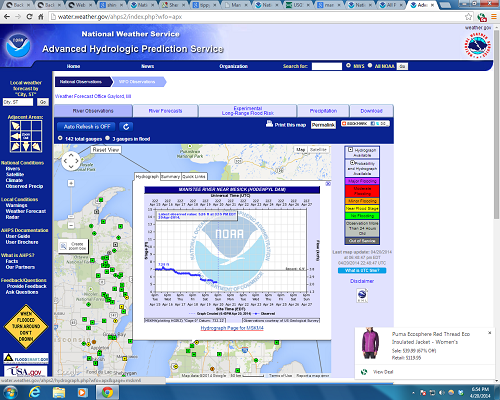Click the Near Flood Stage legend swatch
The height and width of the screenshot is (400, 500).
(x=362, y=208)
